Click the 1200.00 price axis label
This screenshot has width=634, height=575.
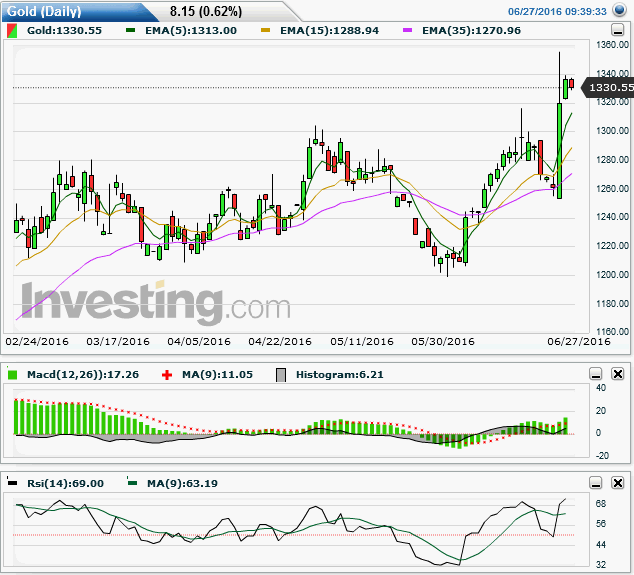(x=613, y=275)
